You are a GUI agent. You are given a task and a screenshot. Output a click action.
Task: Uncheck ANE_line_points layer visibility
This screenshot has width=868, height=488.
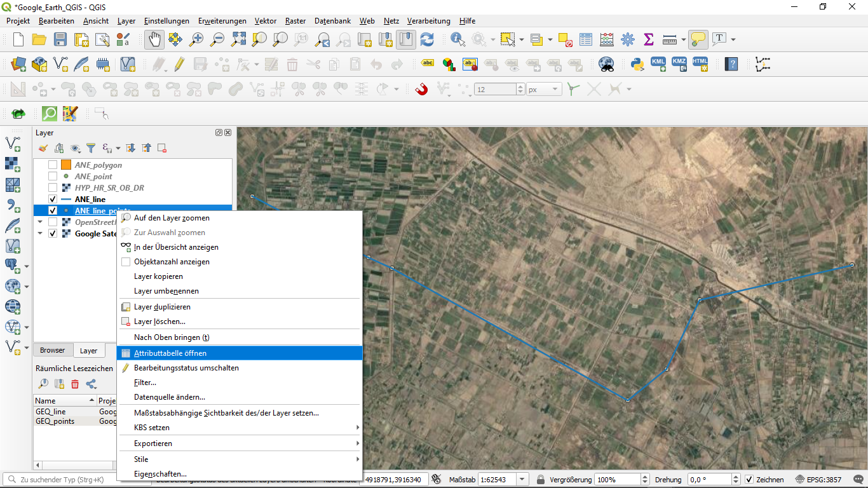tap(53, 210)
